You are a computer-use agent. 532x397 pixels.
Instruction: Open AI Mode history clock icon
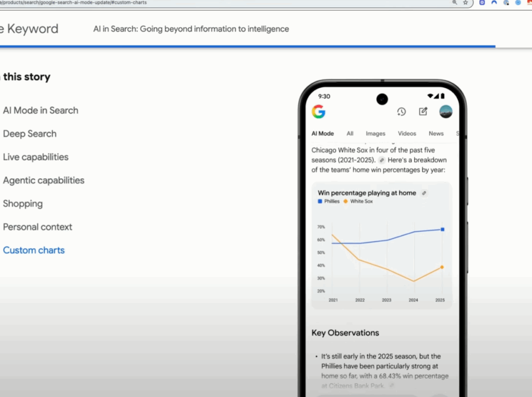402,112
